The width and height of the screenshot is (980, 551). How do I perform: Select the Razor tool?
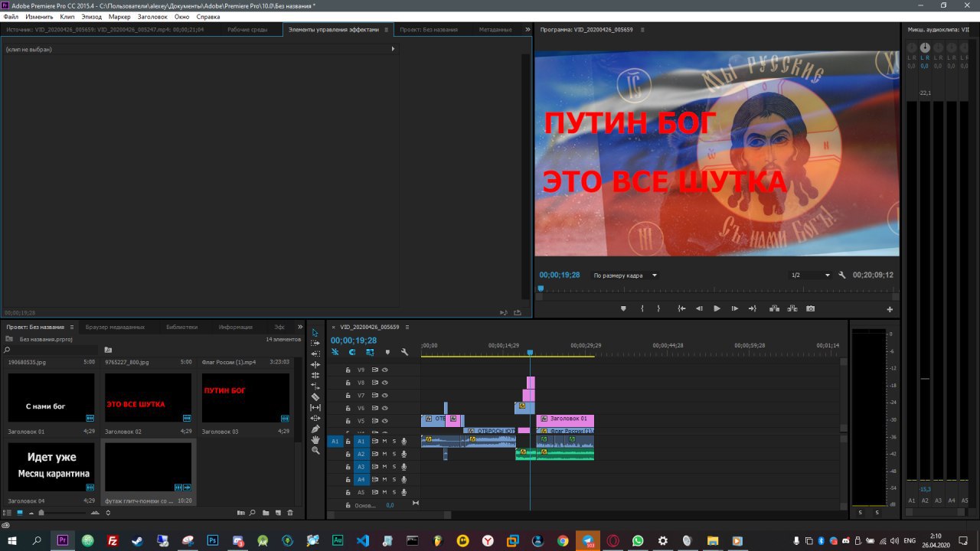tap(315, 397)
